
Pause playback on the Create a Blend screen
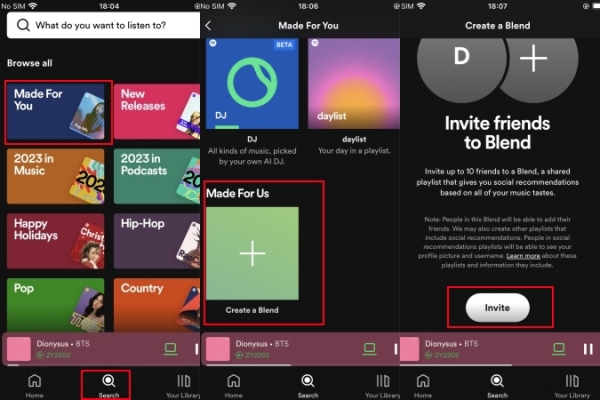tap(588, 349)
